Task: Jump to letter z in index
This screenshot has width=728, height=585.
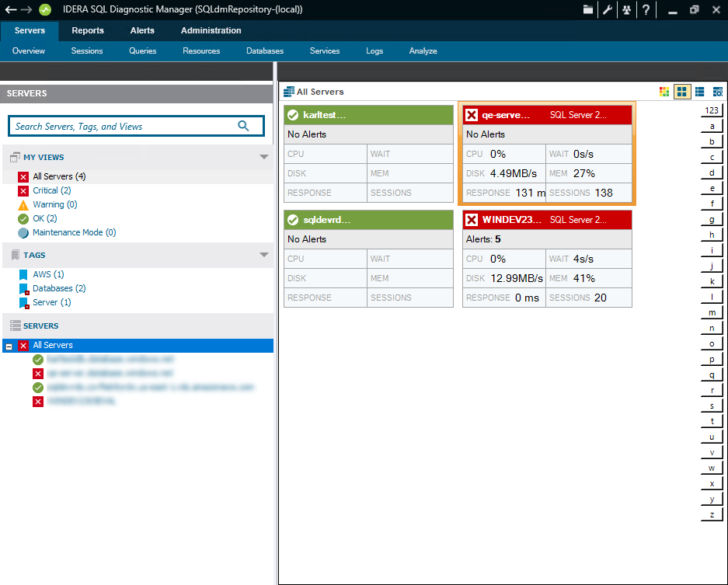Action: [711, 514]
